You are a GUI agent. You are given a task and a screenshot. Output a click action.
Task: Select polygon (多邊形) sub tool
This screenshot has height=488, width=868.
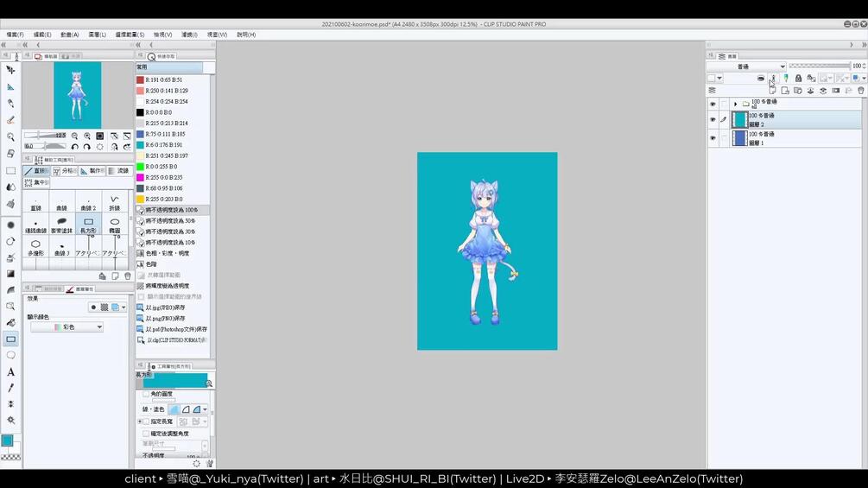click(35, 247)
